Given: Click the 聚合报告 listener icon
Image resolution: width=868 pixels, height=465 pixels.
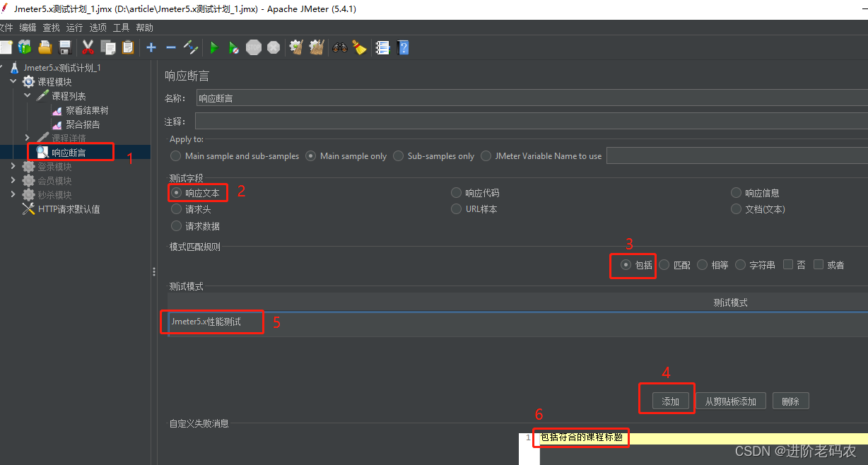Looking at the screenshot, I should 57,124.
